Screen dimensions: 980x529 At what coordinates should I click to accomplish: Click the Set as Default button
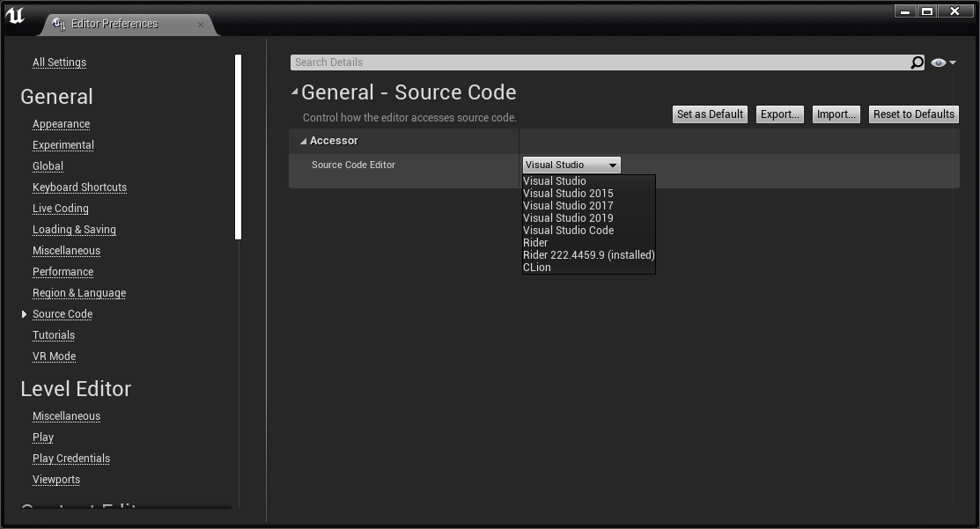tap(710, 114)
